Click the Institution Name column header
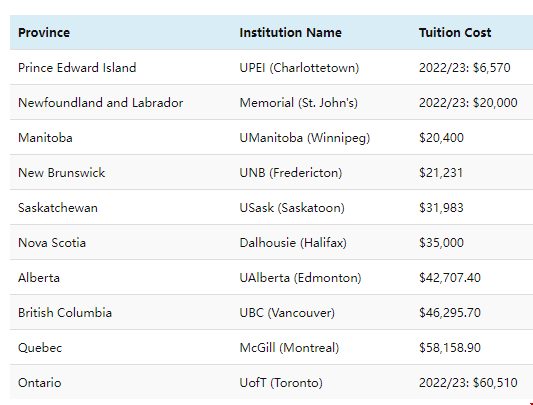 [290, 33]
